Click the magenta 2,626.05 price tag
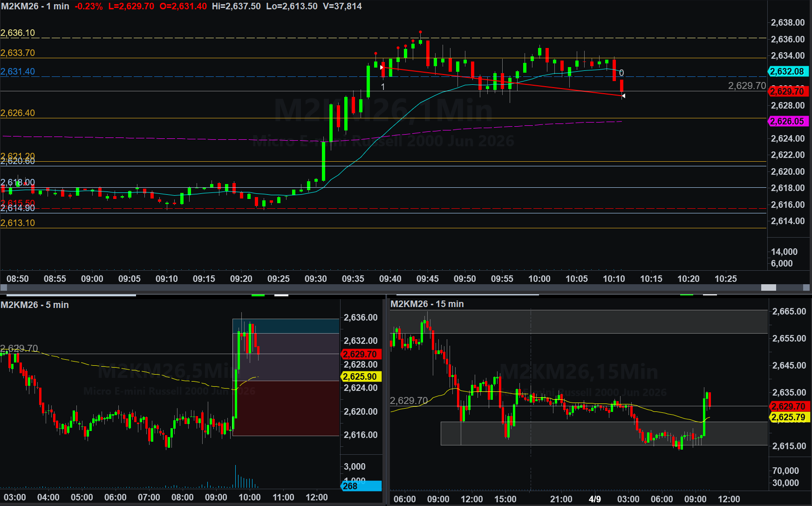The height and width of the screenshot is (506, 812). [787, 122]
